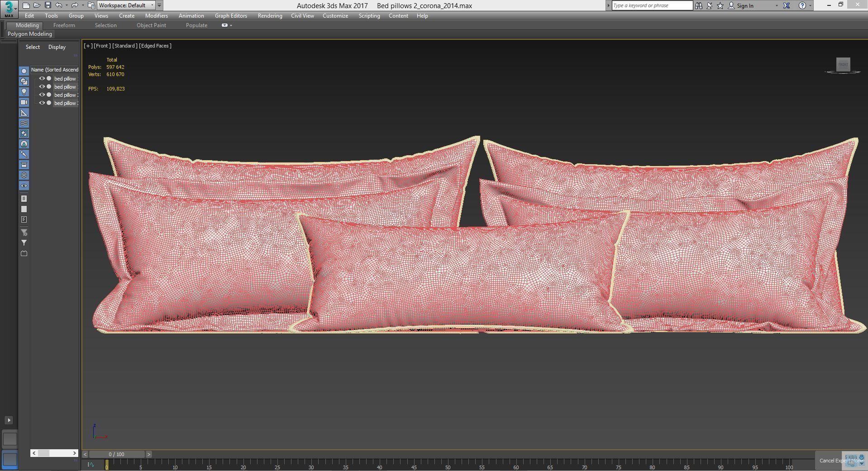The image size is (868, 471).
Task: Open the Workspace: Default dropdown
Action: coord(126,5)
